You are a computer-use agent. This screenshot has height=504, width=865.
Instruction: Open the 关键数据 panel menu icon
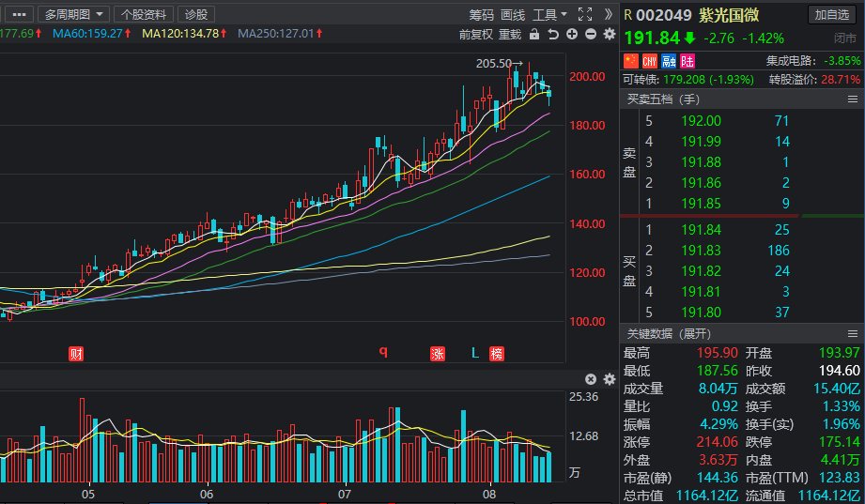[852, 333]
